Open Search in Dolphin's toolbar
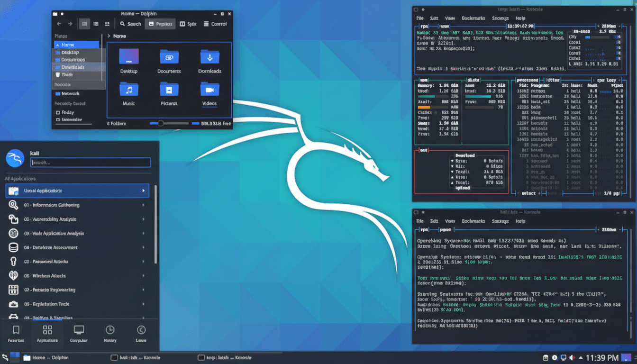This screenshot has width=637, height=364. point(130,24)
